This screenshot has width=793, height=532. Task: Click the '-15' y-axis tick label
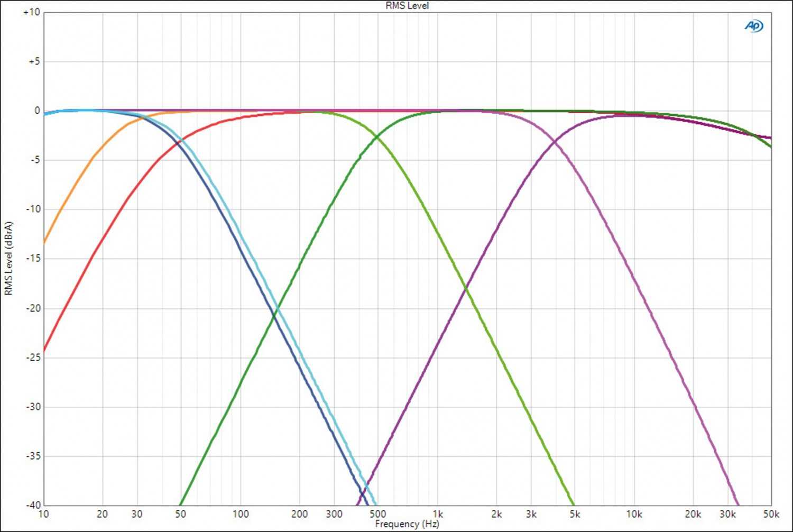[x=32, y=258]
